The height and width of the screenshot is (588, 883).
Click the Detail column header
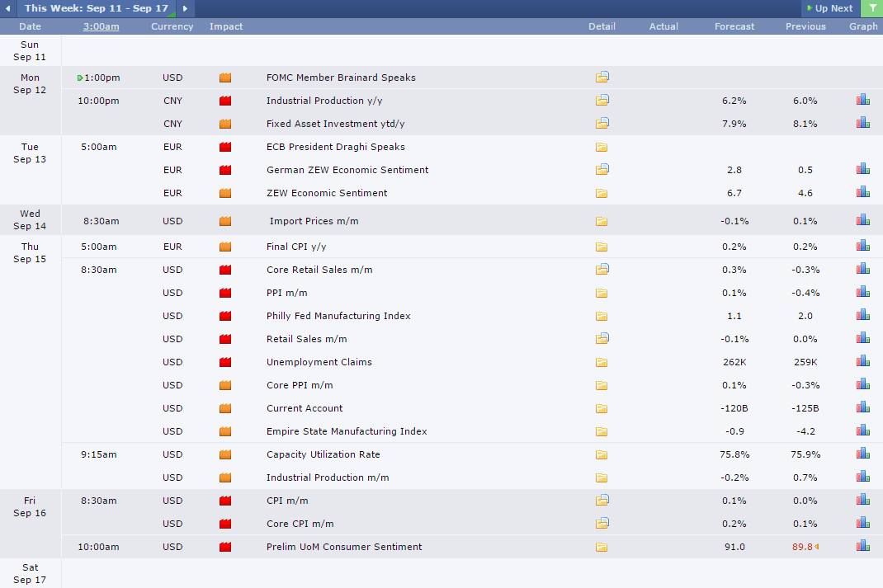click(602, 26)
